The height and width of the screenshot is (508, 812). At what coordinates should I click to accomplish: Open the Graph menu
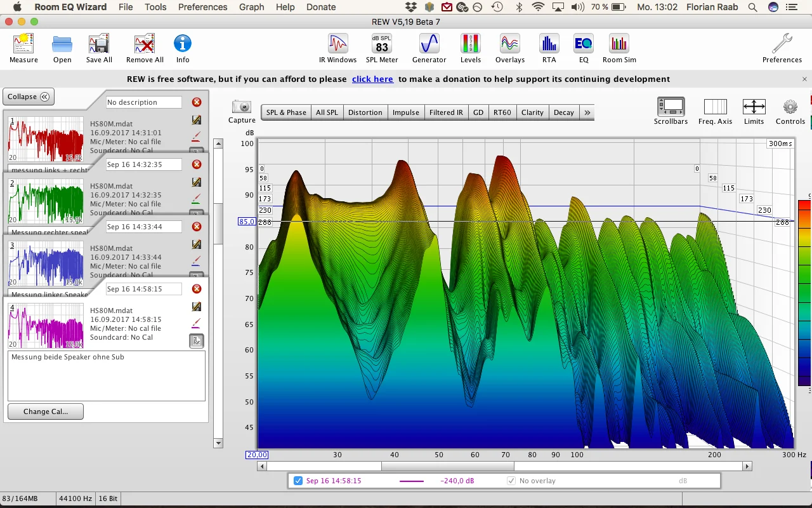click(251, 7)
